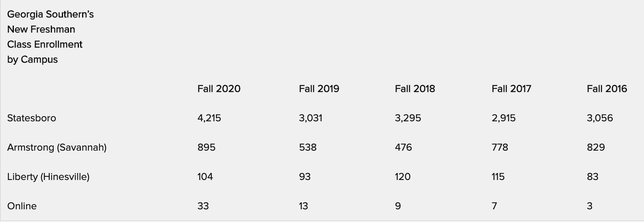Click Online Fall 2020 value 33
The image size is (644, 222).
coord(203,206)
